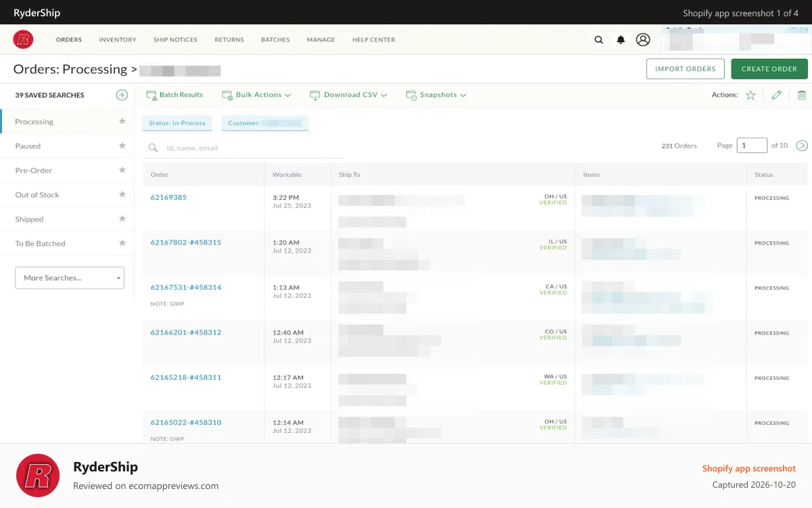Click the CA / US verified address label
Viewport: 812px width, 508px height.
pyautogui.click(x=554, y=290)
